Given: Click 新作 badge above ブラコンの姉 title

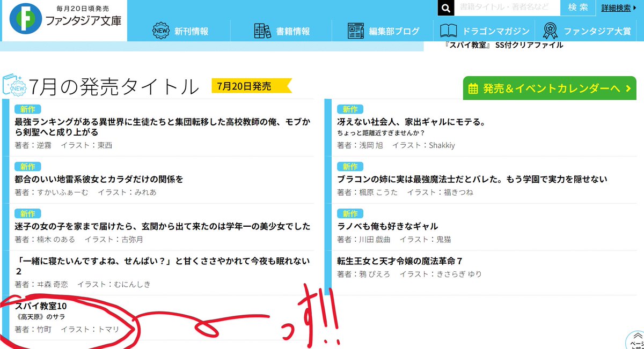Looking at the screenshot, I should coord(350,167).
